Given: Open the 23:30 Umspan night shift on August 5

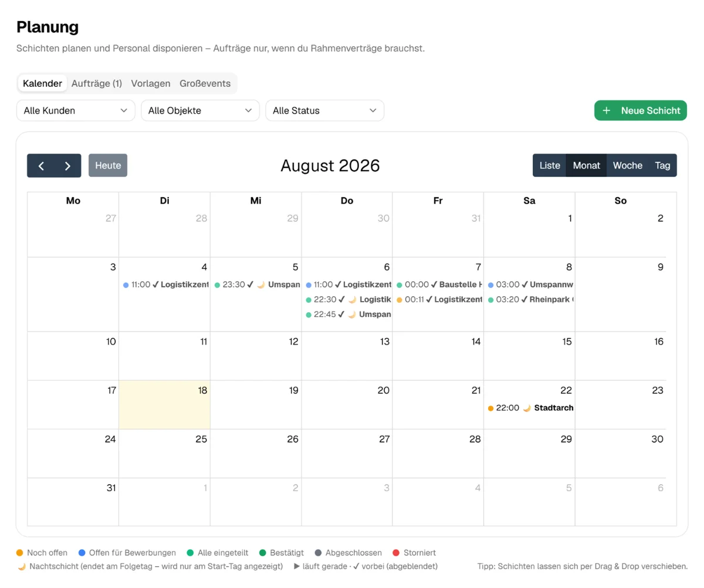Looking at the screenshot, I should [257, 285].
